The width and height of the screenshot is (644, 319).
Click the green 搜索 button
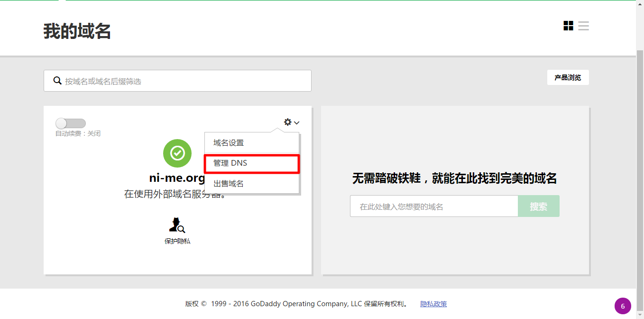538,206
